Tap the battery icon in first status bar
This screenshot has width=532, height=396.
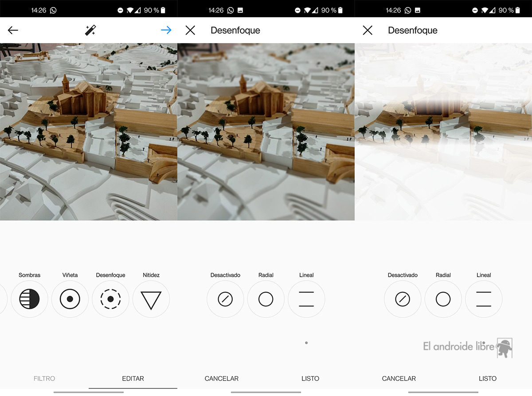coord(163,10)
